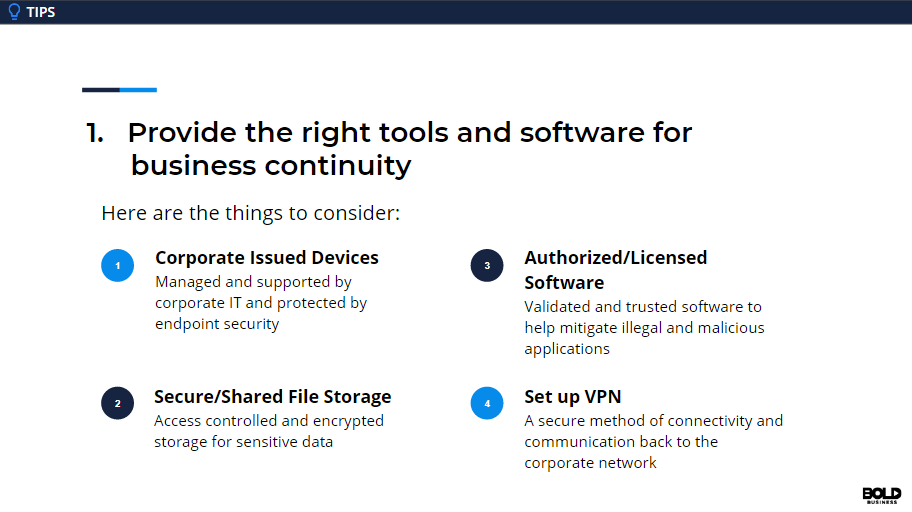Click the lightbulb Tips icon
The height and width of the screenshot is (512, 912).
pyautogui.click(x=13, y=11)
